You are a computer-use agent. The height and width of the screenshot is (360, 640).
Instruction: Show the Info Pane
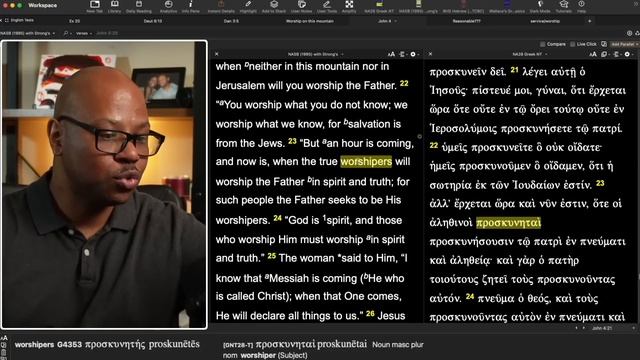(191, 7)
